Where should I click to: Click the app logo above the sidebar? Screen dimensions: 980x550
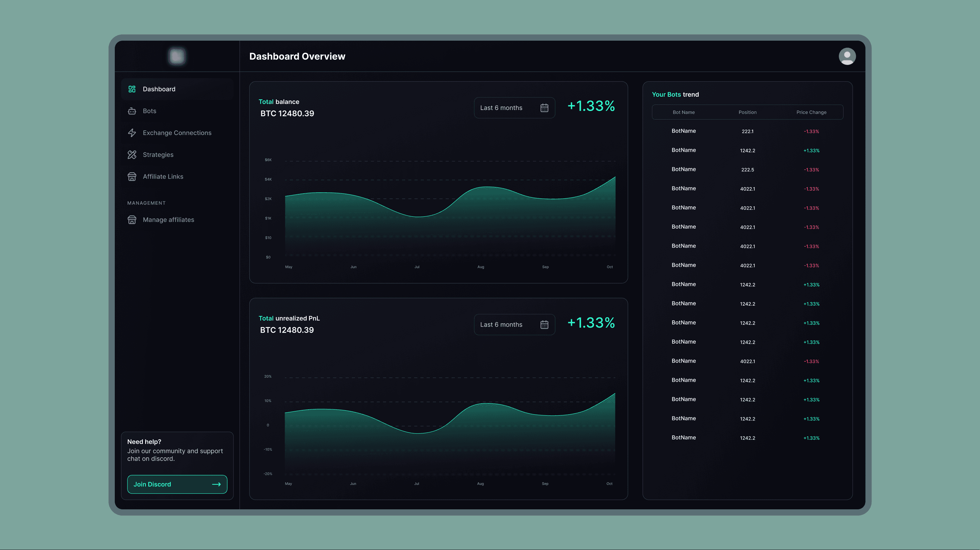(177, 56)
